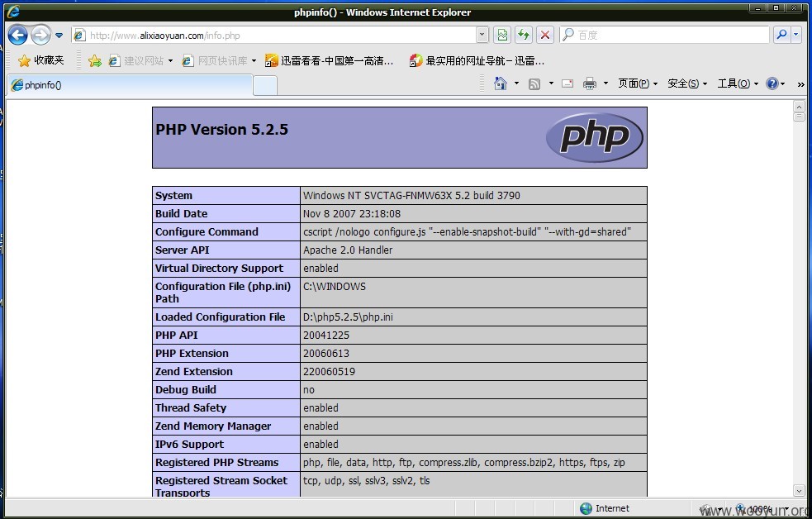Open the 页面(P) menu
The width and height of the screenshot is (812, 519).
click(638, 83)
